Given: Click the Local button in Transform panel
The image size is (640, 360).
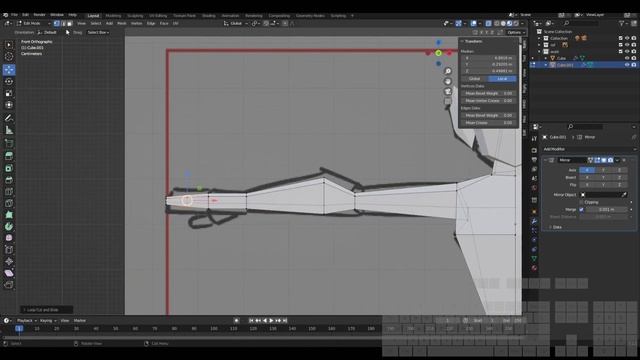Looking at the screenshot, I should (x=502, y=78).
